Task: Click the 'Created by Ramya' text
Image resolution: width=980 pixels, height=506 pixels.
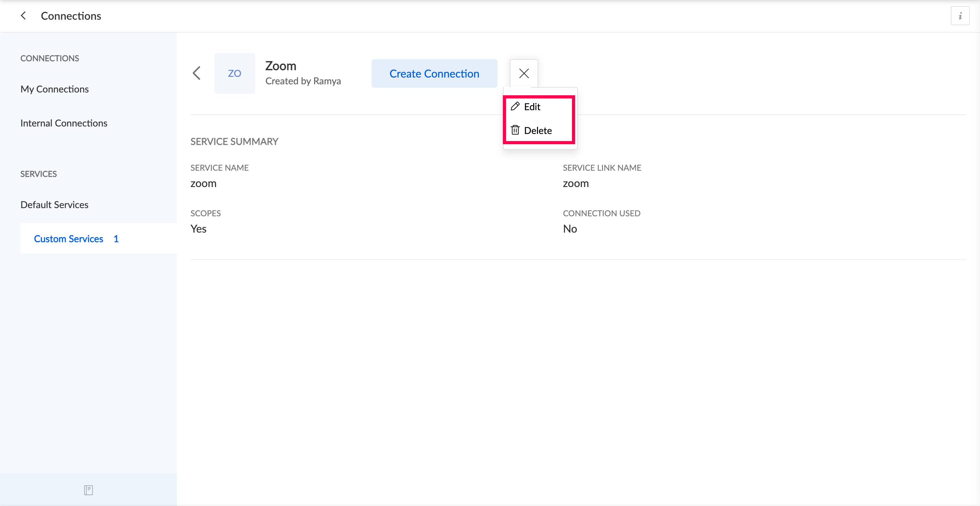Action: pyautogui.click(x=303, y=81)
